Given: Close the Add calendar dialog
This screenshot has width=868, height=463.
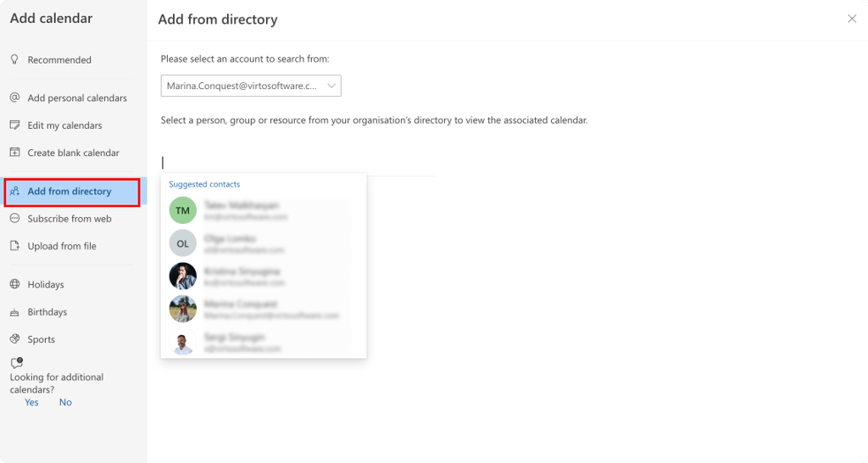Looking at the screenshot, I should pyautogui.click(x=852, y=19).
